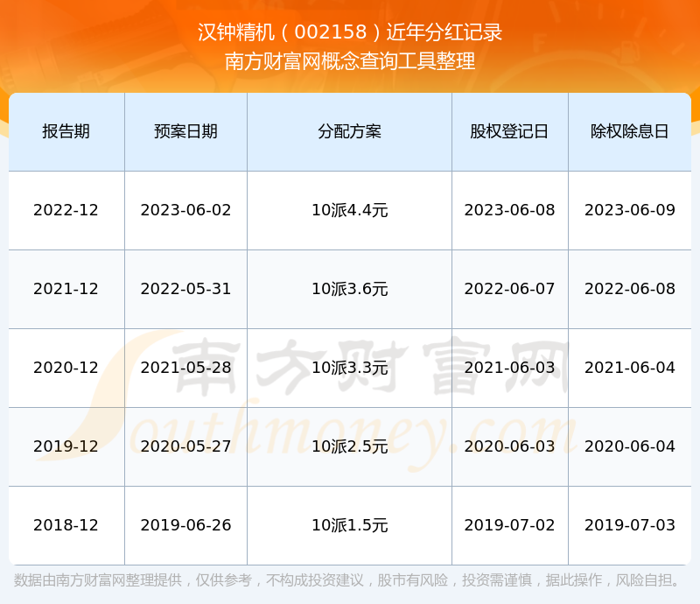This screenshot has height=604, width=700.
Task: Click report period cell 2018-12
Action: point(66,525)
